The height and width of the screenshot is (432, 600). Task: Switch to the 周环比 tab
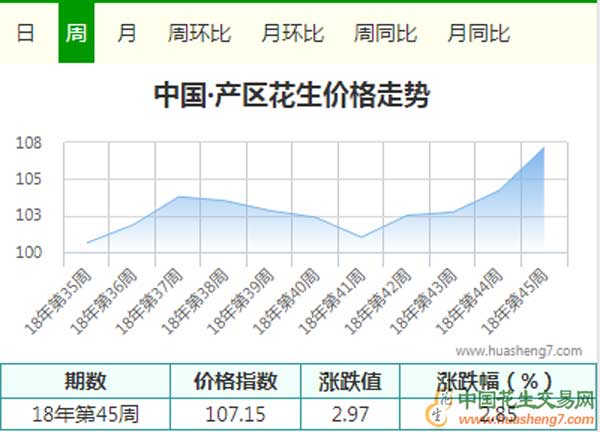pos(199,33)
